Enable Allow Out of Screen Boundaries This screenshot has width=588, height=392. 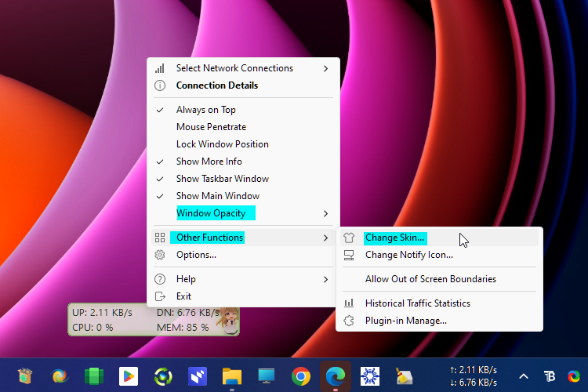[x=439, y=279]
